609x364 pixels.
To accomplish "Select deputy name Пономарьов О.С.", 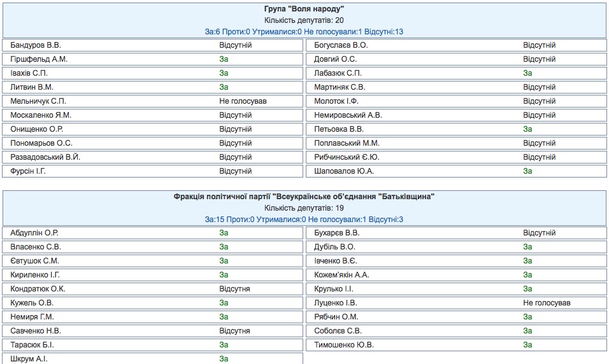I will 41,143.
